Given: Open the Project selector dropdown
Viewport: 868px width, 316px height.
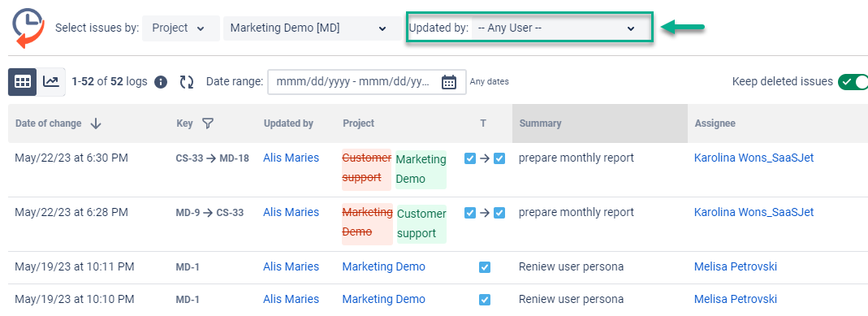Looking at the screenshot, I should [181, 28].
